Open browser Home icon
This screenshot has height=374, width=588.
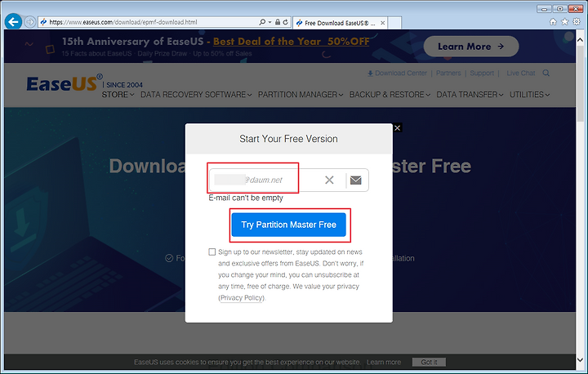[x=553, y=22]
